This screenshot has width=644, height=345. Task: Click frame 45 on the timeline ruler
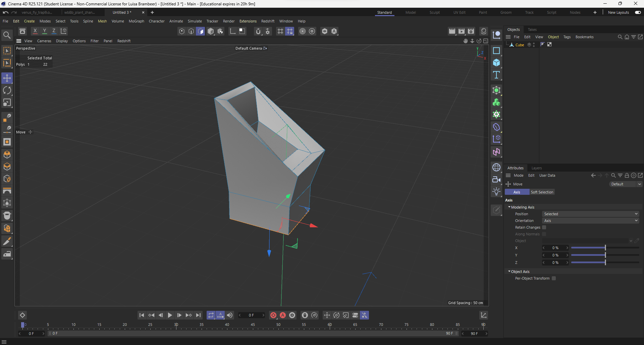(x=253, y=325)
